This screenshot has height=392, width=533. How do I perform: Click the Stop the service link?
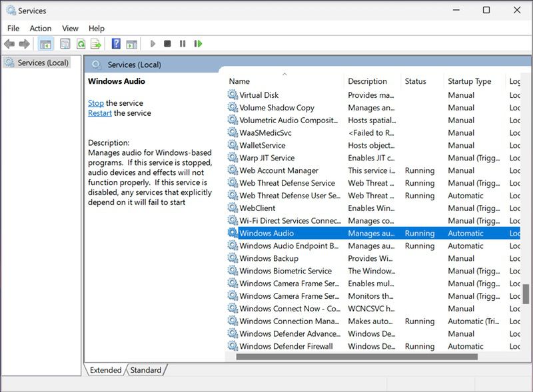point(96,103)
